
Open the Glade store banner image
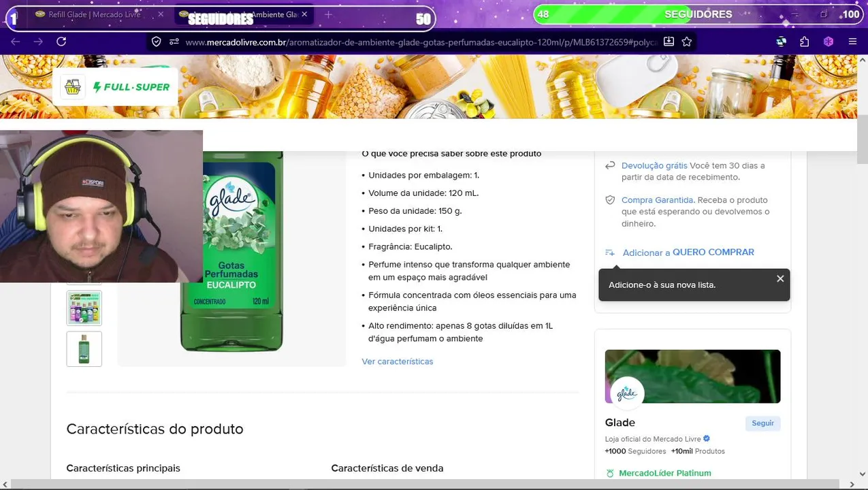click(x=692, y=376)
